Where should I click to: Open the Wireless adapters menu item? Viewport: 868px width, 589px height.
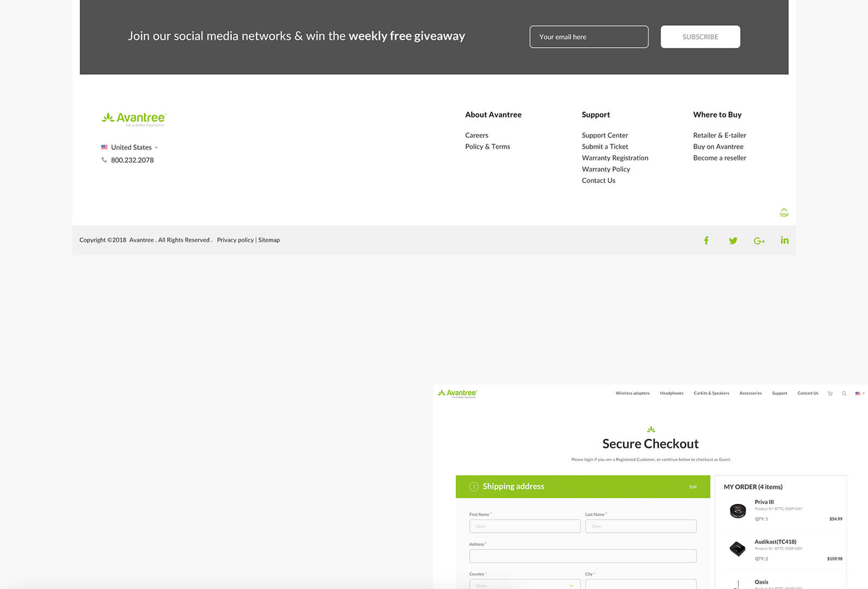633,393
